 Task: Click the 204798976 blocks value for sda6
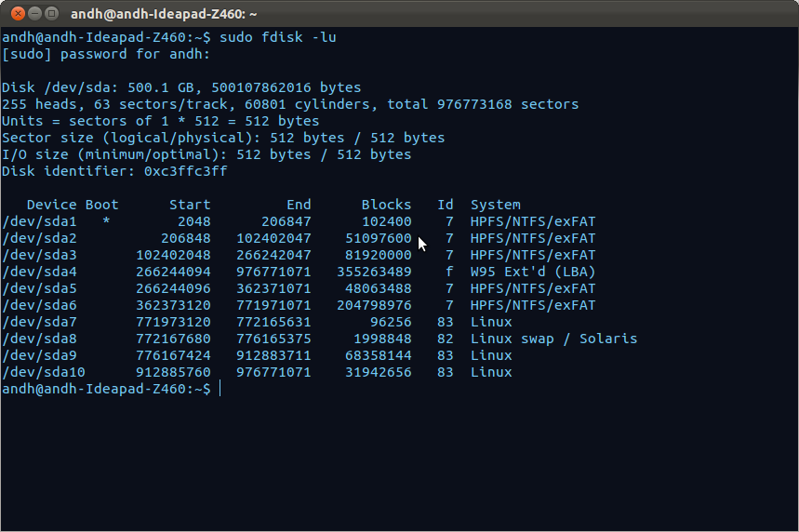(x=374, y=305)
